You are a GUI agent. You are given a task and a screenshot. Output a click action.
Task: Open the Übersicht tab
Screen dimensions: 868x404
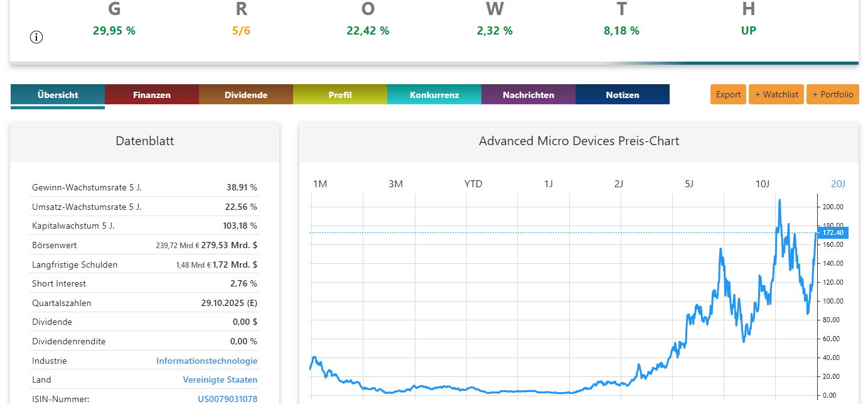(58, 95)
